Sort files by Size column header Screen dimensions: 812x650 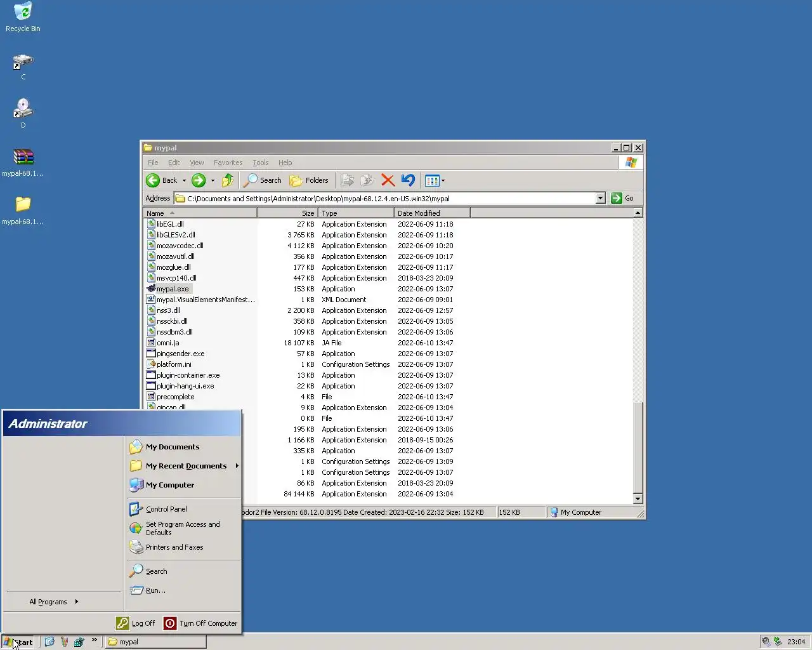click(287, 213)
